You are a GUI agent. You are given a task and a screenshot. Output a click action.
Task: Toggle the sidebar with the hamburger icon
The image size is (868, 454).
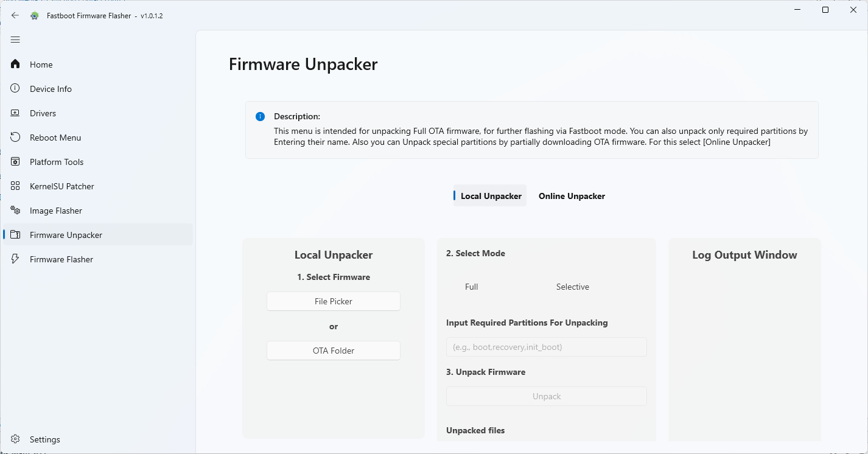tap(15, 39)
